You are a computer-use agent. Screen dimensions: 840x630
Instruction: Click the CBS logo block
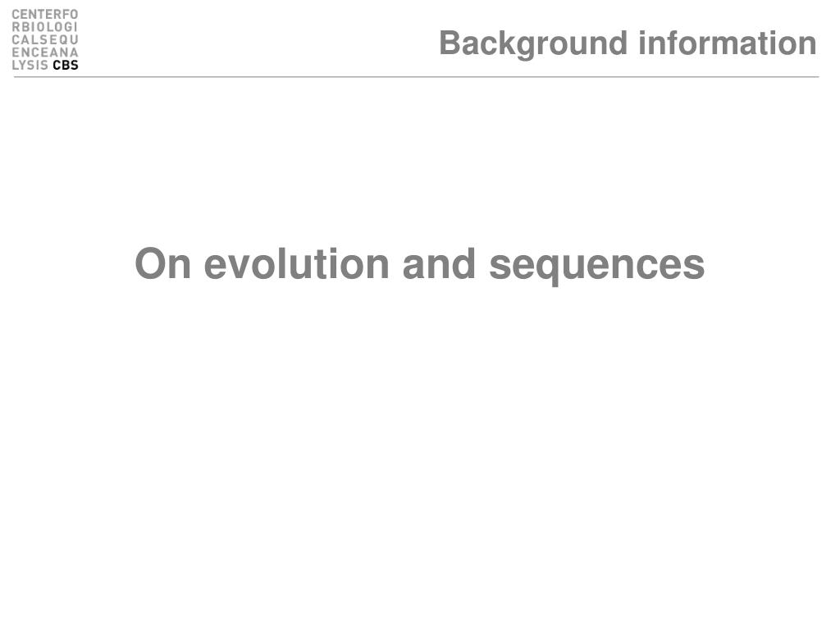click(x=45, y=40)
